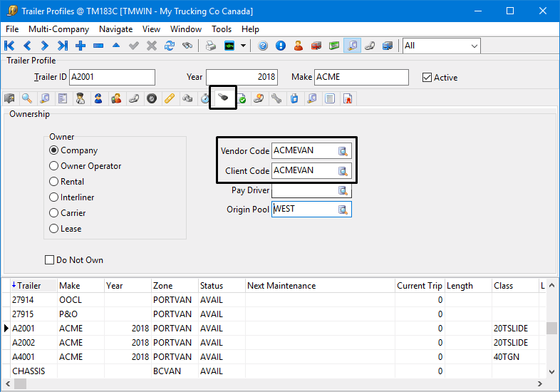Click the blue plus add record icon
This screenshot has width=560, height=392.
coord(81,46)
